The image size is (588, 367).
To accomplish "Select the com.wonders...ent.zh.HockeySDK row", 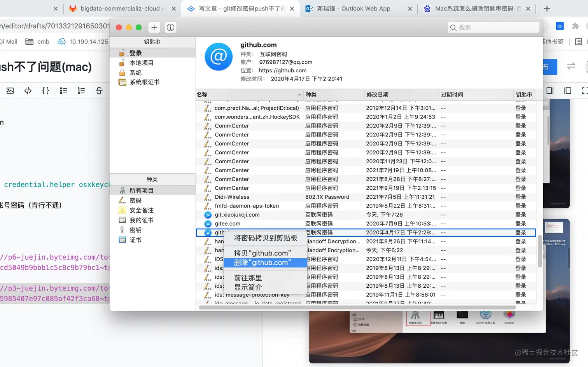I will coord(366,117).
